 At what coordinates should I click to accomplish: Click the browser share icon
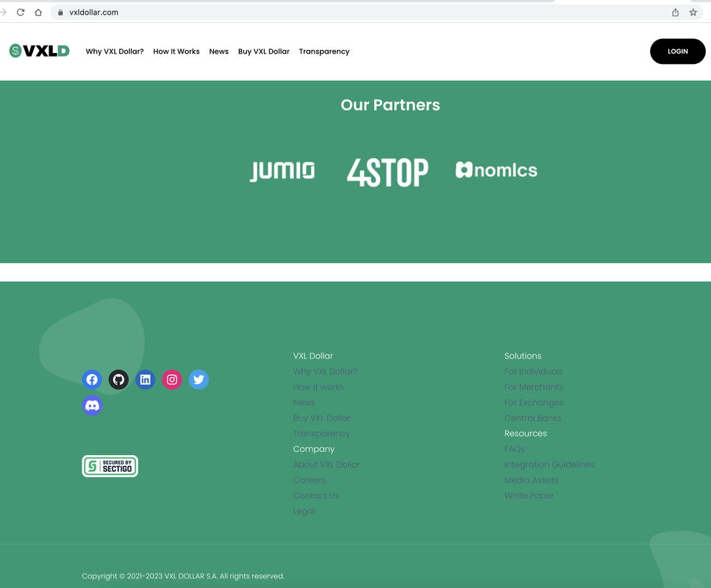click(x=675, y=12)
